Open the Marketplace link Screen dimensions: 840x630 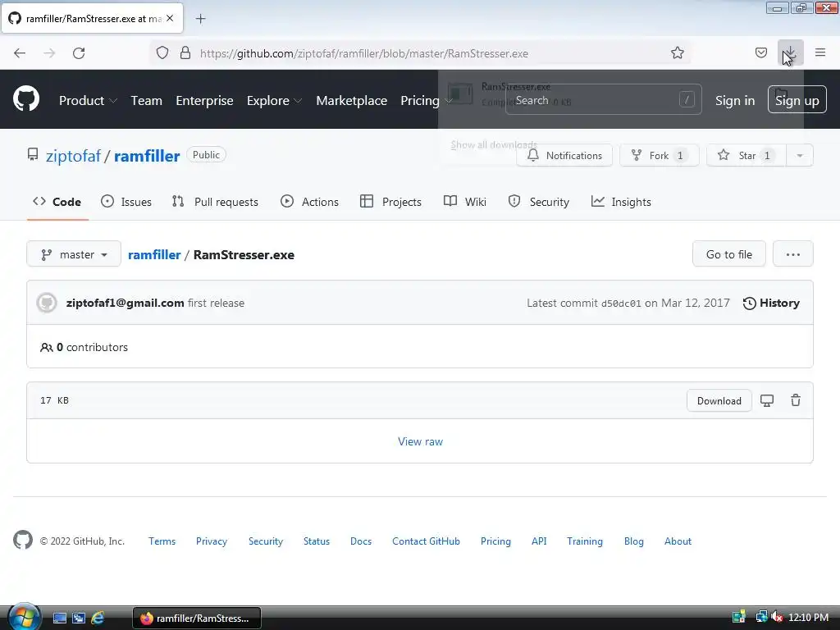tap(351, 100)
